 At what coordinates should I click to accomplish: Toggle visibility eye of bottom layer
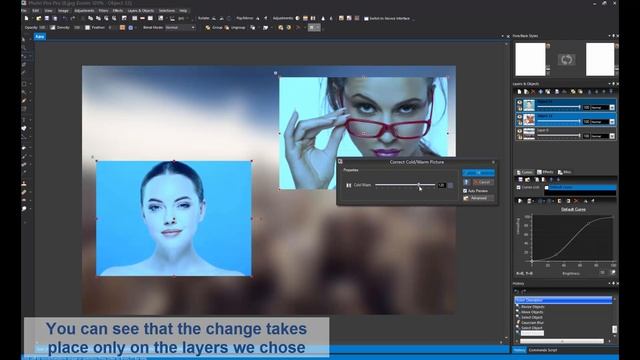tap(520, 131)
